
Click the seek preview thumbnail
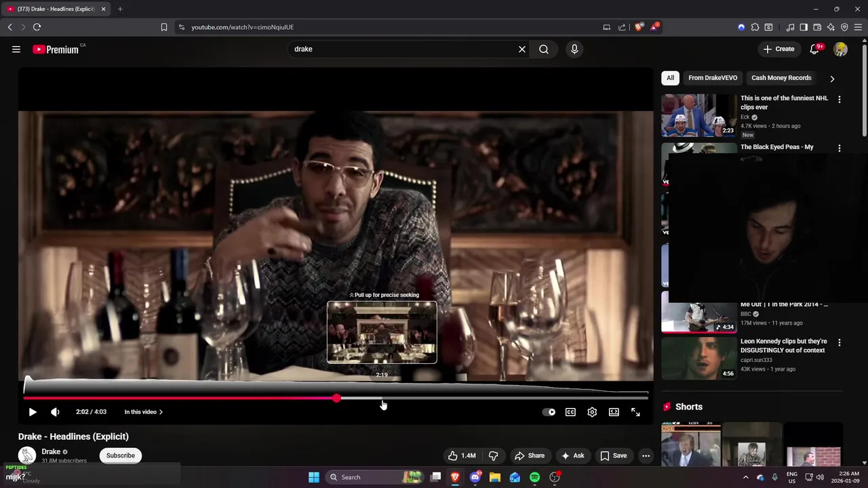point(382,332)
